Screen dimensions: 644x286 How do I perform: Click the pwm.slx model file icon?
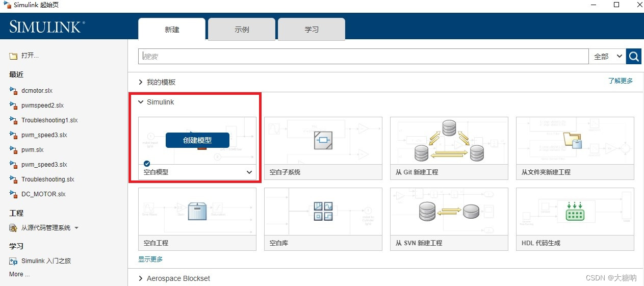pos(13,150)
